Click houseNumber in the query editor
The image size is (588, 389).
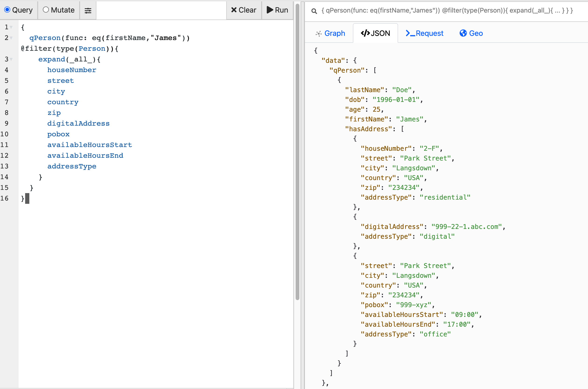[x=72, y=70]
